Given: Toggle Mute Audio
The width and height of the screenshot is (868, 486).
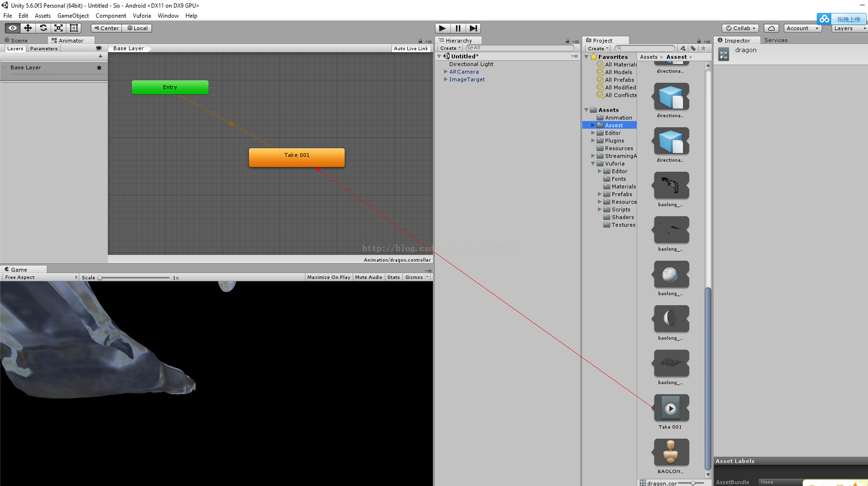Looking at the screenshot, I should click(x=369, y=277).
